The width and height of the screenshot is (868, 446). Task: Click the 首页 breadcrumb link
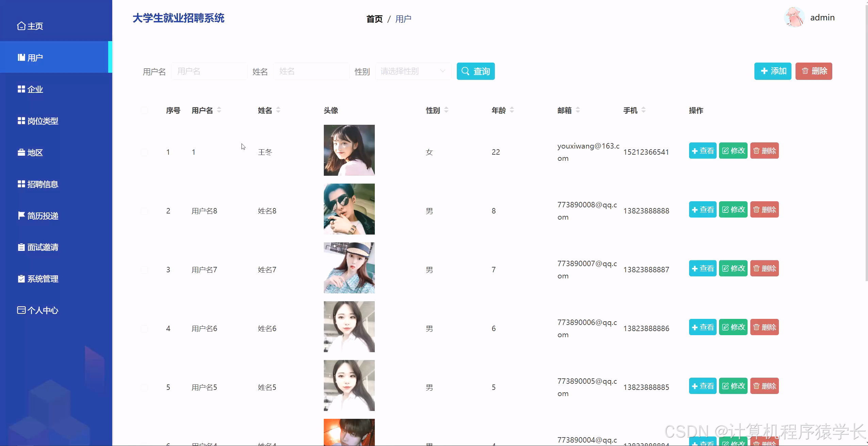[x=374, y=19]
